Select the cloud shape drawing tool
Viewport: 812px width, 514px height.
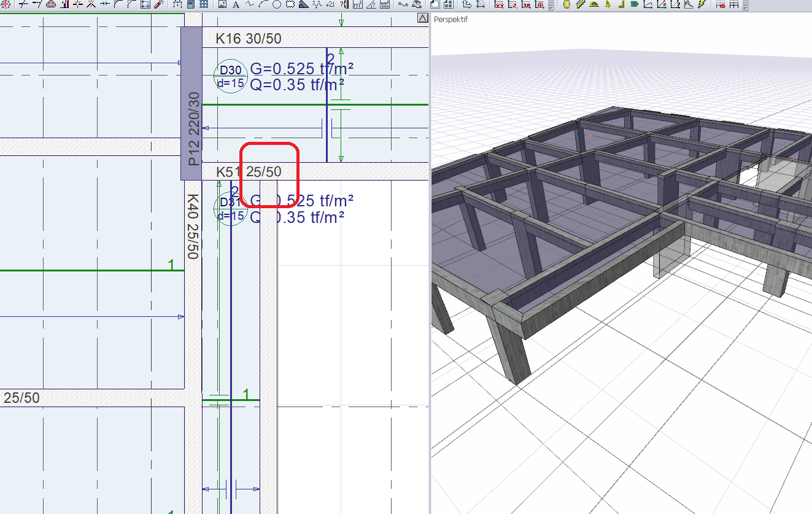point(290,4)
